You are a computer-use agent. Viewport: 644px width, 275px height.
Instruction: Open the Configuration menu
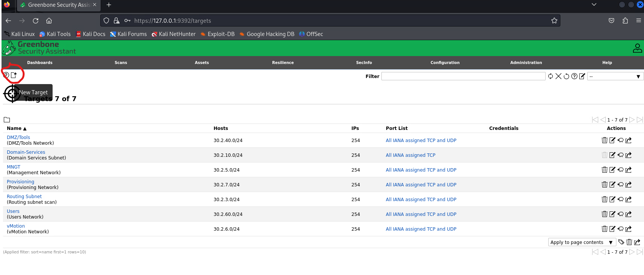pyautogui.click(x=445, y=62)
